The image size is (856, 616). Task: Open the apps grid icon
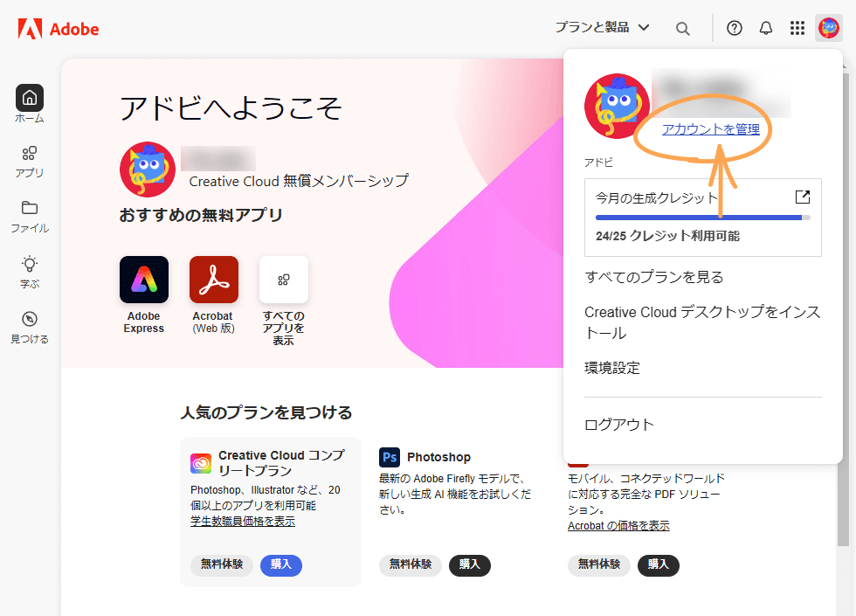point(797,28)
